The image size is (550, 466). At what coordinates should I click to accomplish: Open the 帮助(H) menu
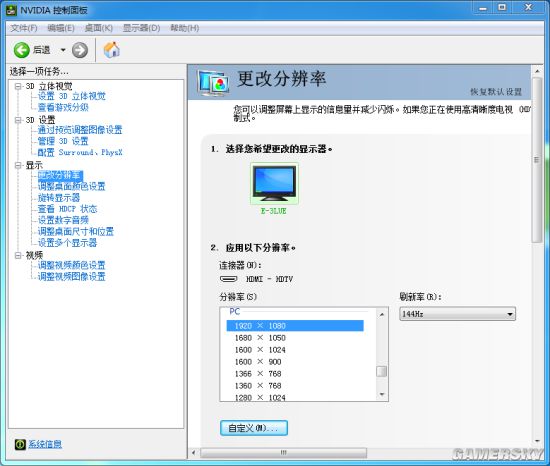tap(185, 28)
